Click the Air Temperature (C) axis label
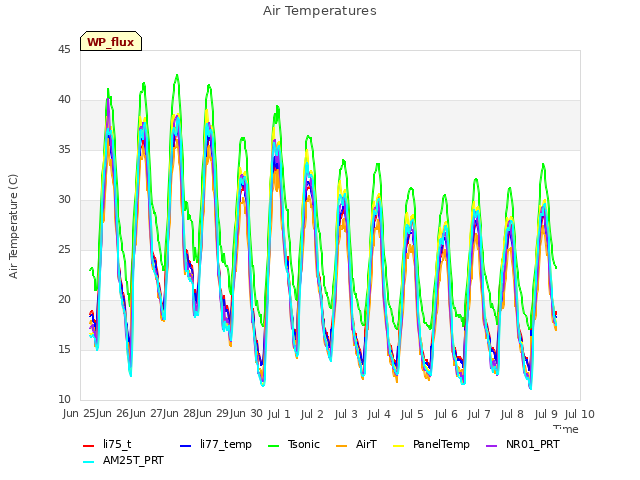 (13, 227)
